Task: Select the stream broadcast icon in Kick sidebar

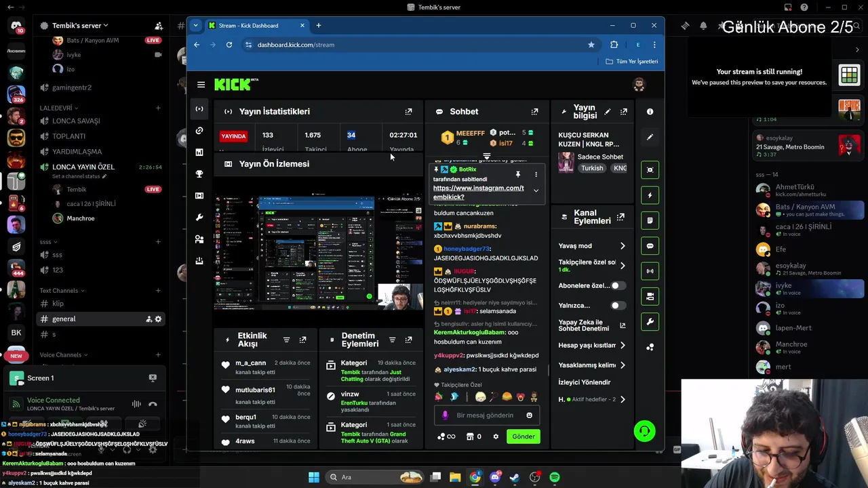Action: pos(199,109)
